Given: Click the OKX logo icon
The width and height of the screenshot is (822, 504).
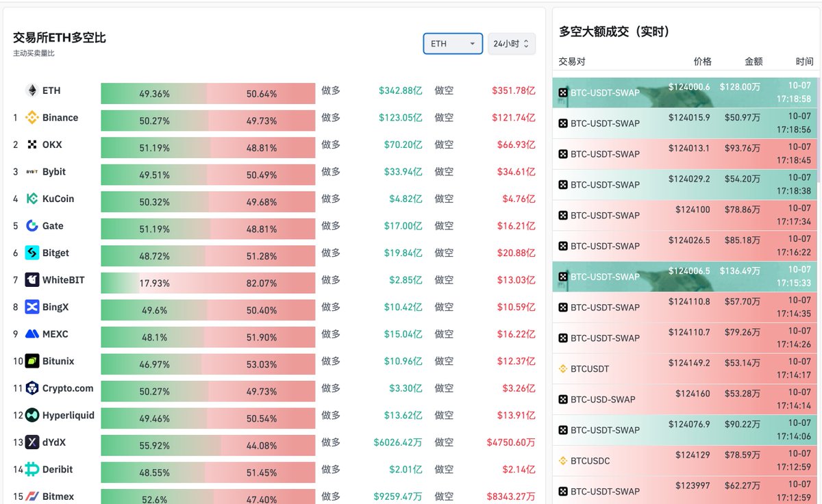Looking at the screenshot, I should coord(32,144).
